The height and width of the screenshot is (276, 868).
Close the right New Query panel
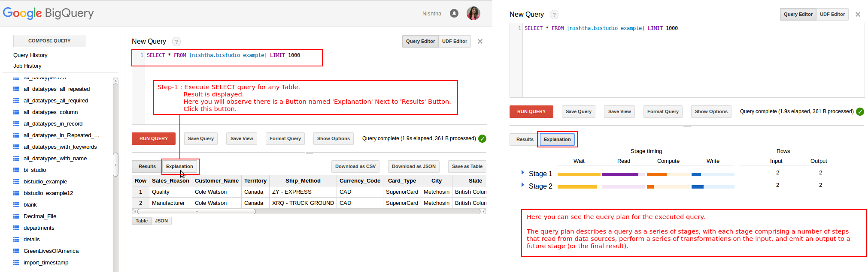(858, 14)
